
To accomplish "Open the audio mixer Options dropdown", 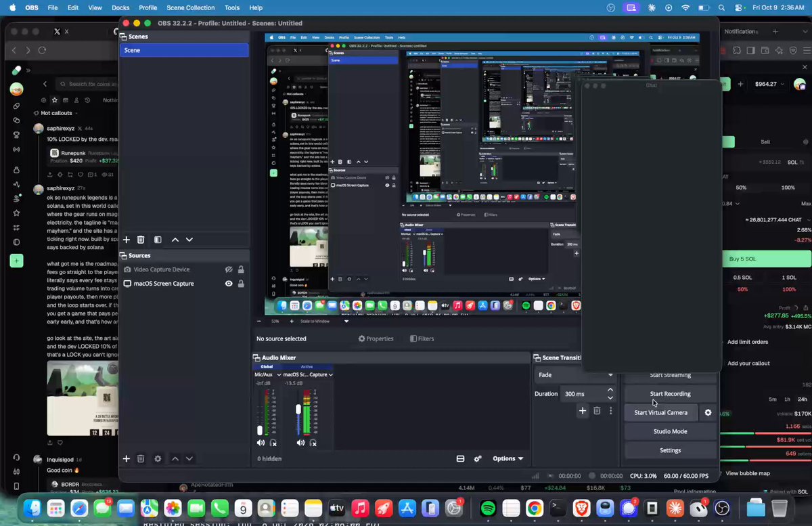I will 507,458.
